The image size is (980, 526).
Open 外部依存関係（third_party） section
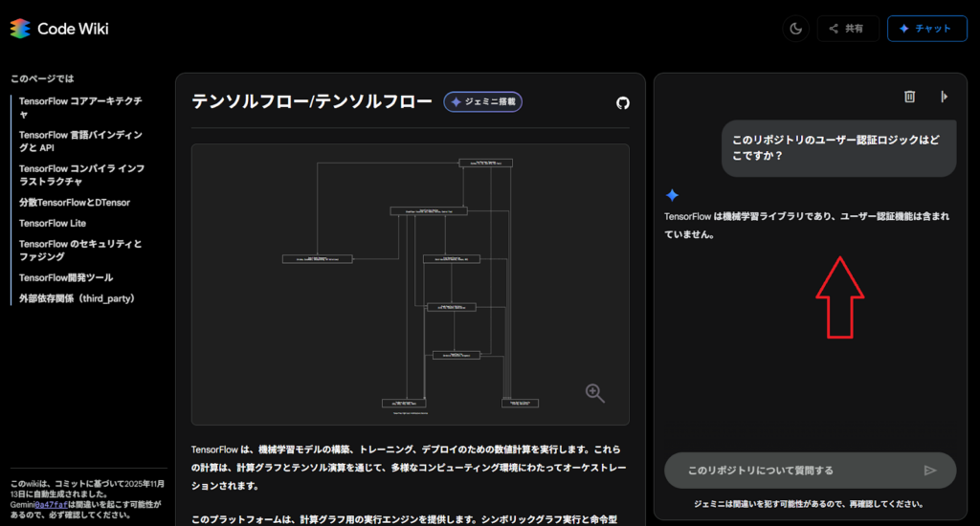pyautogui.click(x=78, y=298)
